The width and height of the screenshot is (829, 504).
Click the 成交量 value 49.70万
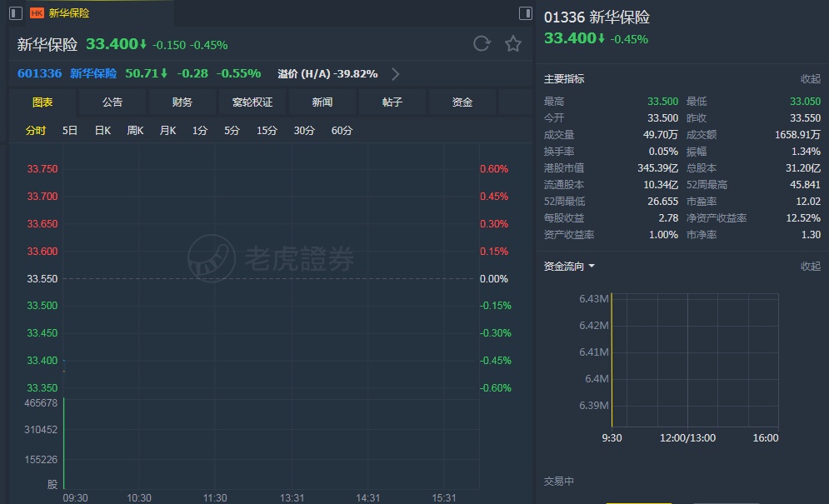(x=661, y=135)
